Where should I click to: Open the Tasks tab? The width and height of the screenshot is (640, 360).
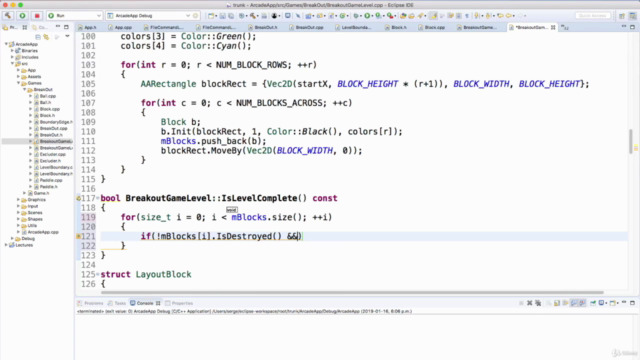tap(117, 303)
